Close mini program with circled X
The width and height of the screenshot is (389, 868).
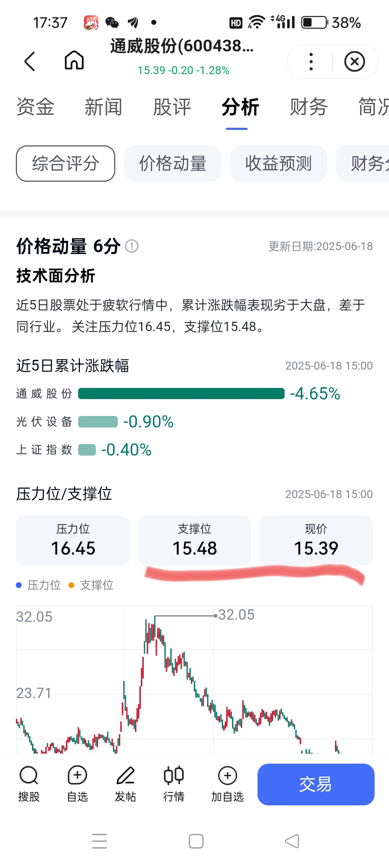(355, 62)
